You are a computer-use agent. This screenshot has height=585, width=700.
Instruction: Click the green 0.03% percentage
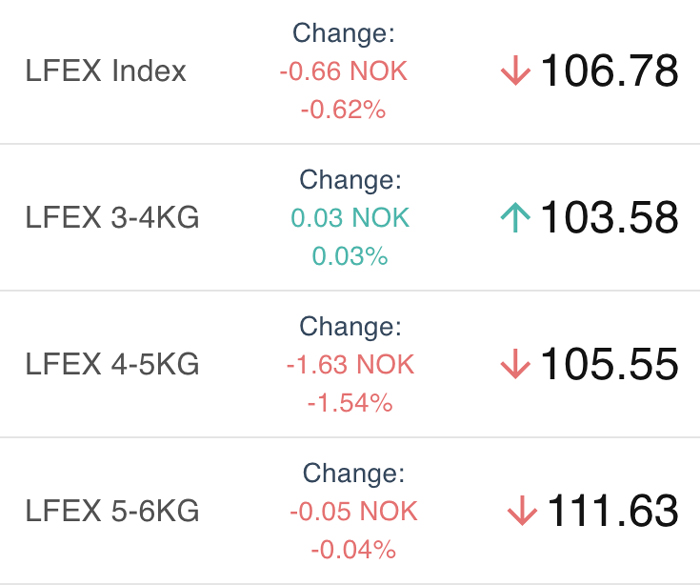[x=350, y=256]
